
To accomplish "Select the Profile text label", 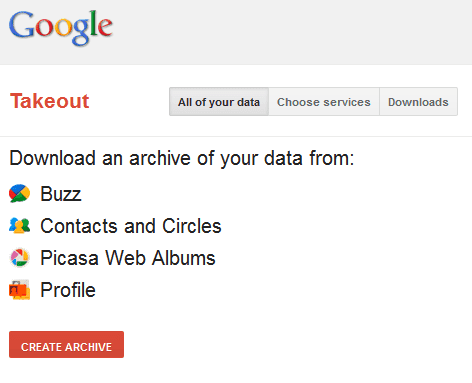I will tap(68, 290).
